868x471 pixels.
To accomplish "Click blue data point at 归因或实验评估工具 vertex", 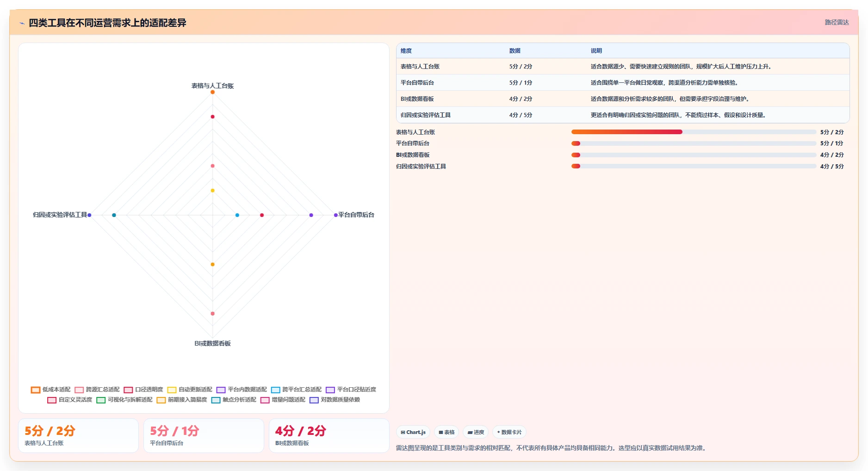I will point(89,215).
